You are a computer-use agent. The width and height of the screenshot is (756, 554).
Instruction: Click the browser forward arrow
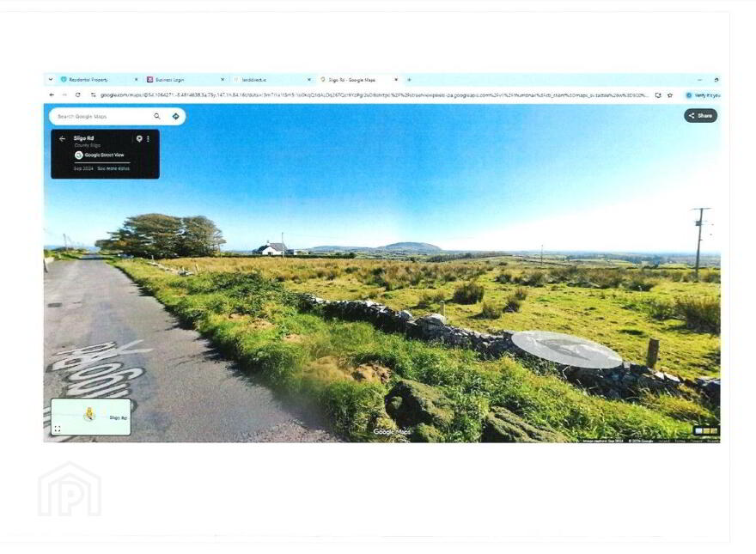[64, 95]
